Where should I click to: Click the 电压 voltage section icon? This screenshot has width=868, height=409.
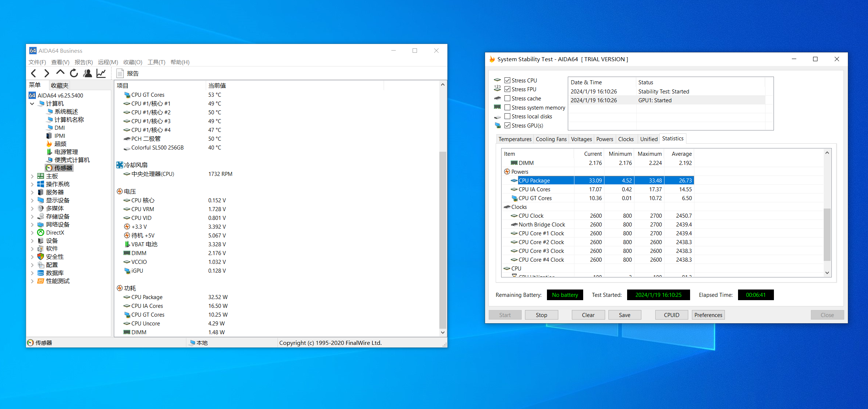point(120,192)
